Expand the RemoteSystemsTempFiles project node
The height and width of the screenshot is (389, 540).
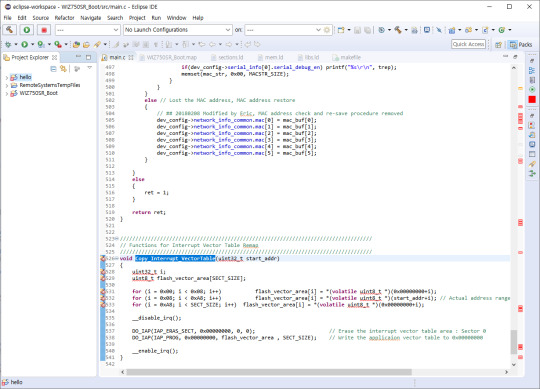[7, 85]
